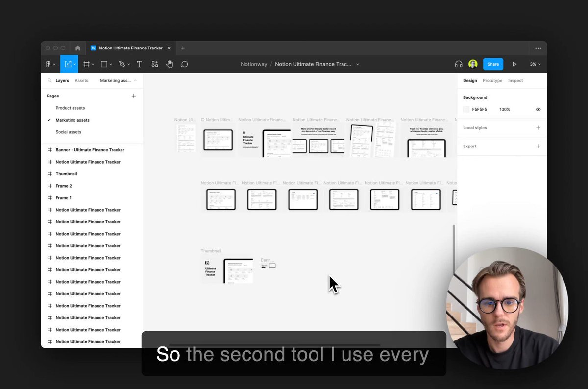
Task: Select the Frame 2 layer
Action: 64,186
